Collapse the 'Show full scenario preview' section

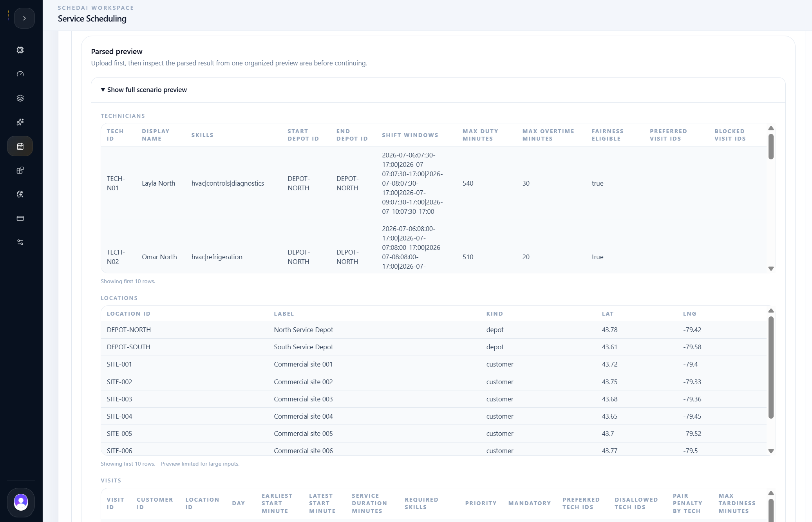[x=144, y=90]
